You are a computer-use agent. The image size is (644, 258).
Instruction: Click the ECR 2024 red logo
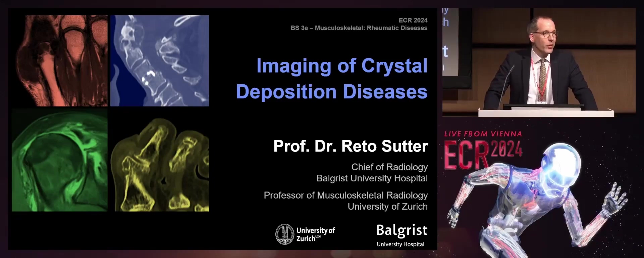click(483, 155)
